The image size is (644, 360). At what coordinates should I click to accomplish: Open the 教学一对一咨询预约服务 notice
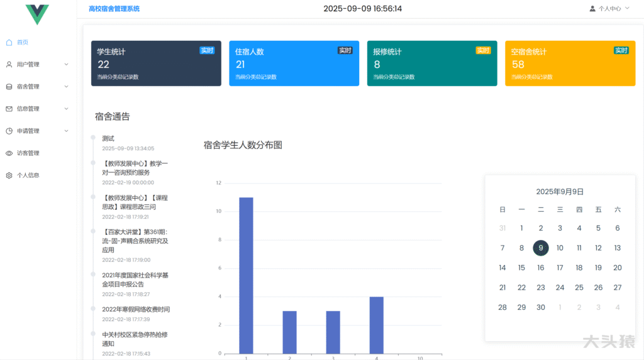click(135, 168)
